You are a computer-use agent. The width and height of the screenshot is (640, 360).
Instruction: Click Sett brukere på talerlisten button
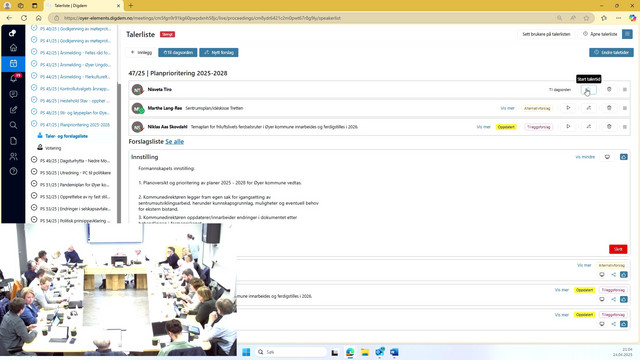coord(546,34)
